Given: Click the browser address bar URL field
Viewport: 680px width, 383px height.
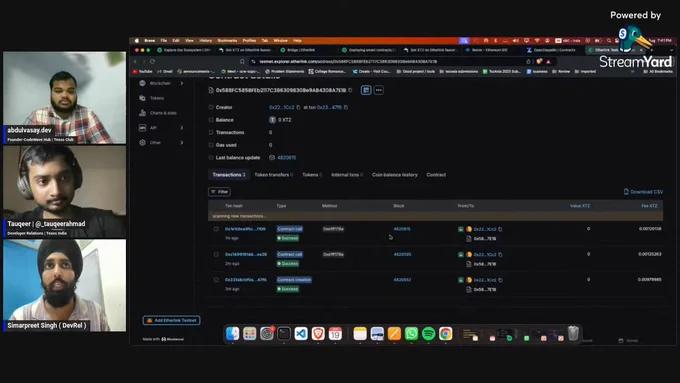Looking at the screenshot, I should [386, 62].
